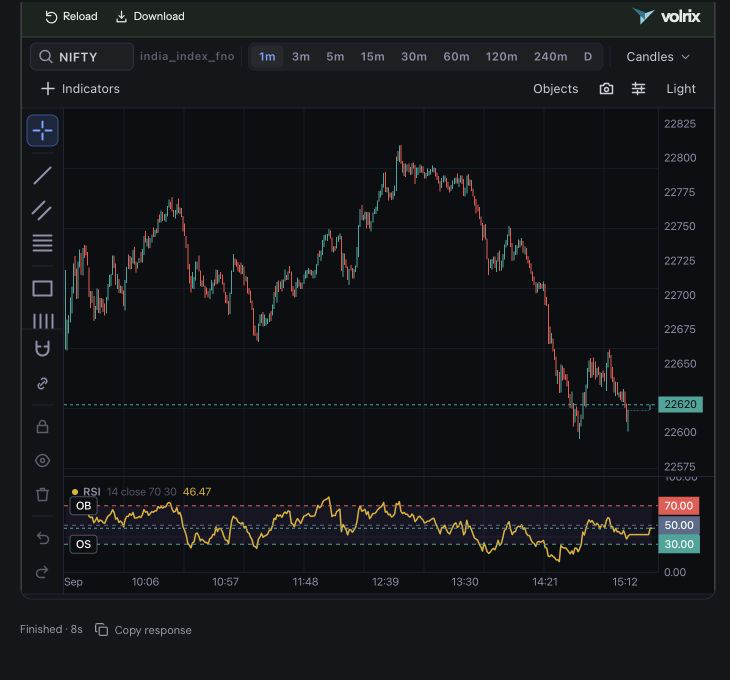Click the NIFTY symbol search field

[x=82, y=57]
